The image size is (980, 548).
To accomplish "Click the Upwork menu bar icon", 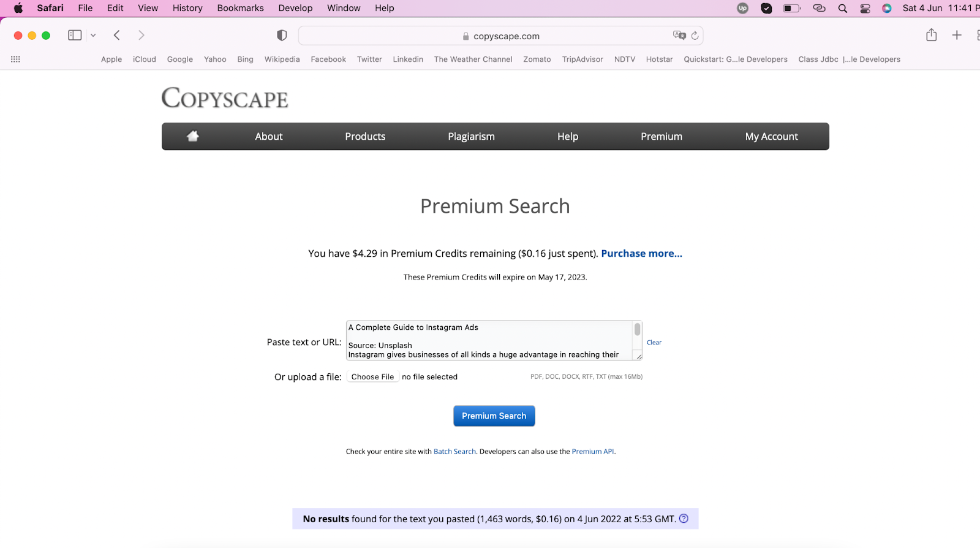I will click(743, 8).
